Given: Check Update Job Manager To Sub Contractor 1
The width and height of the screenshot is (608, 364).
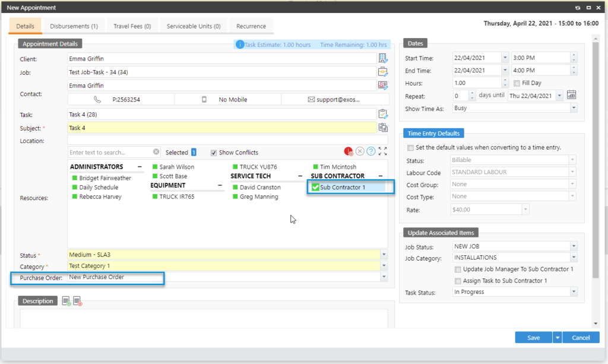Looking at the screenshot, I should click(458, 270).
